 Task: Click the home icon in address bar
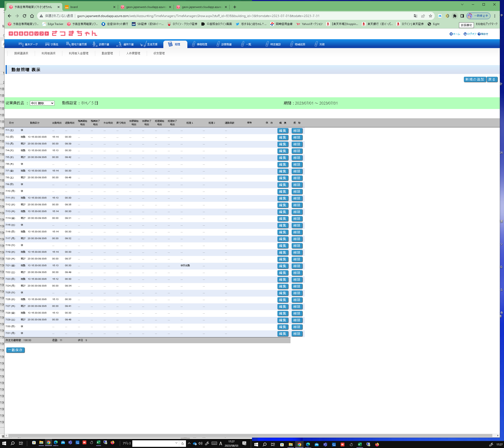click(x=32, y=16)
